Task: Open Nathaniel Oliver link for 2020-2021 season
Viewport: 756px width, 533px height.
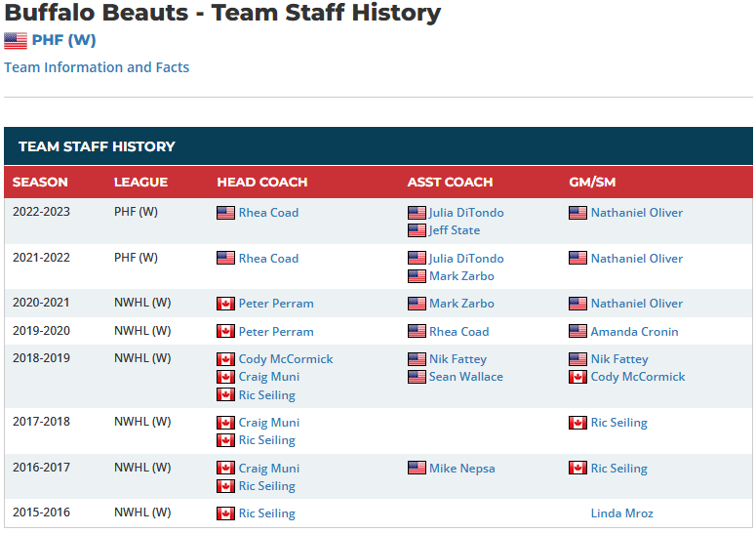Action: (x=637, y=304)
